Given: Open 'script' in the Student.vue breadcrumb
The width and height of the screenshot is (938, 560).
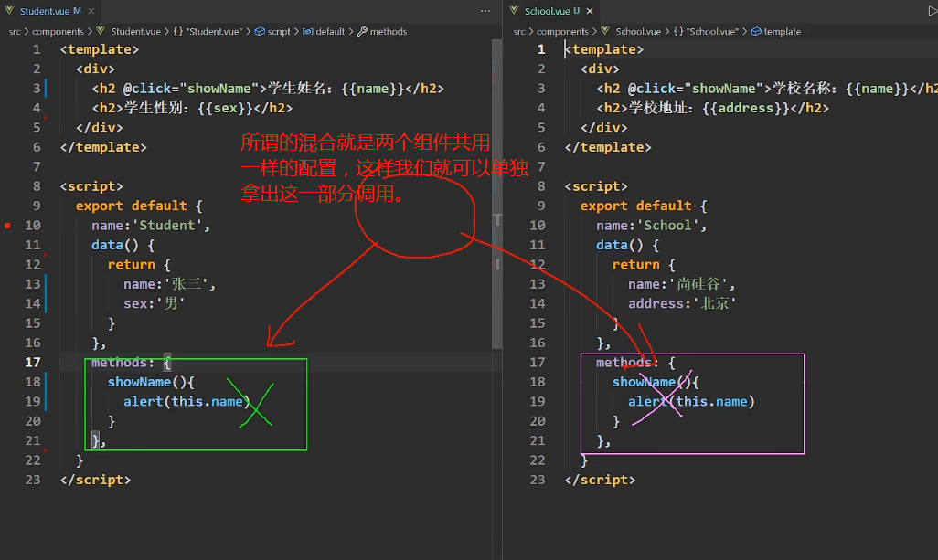Looking at the screenshot, I should (x=279, y=32).
